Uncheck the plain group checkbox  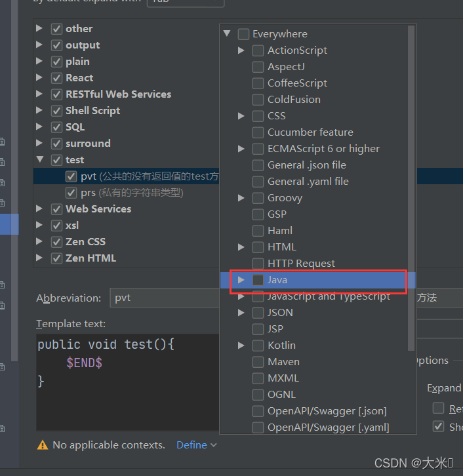coord(56,62)
